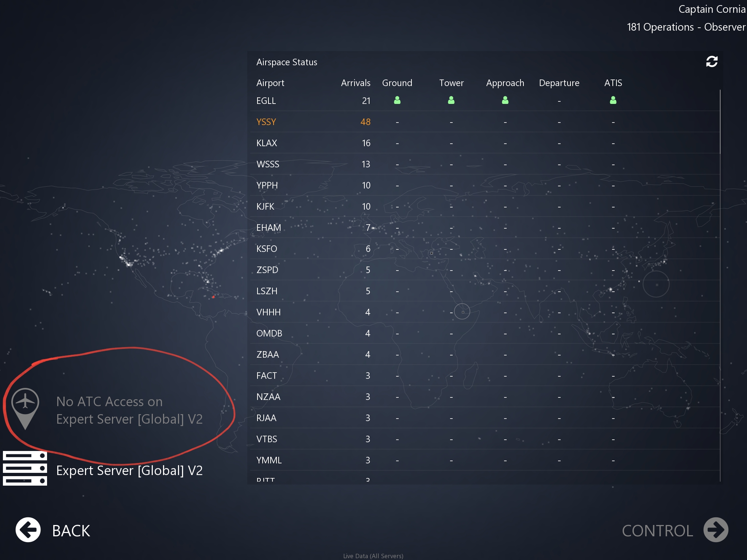Select the KLAX airport row
This screenshot has height=560, width=747.
267,143
